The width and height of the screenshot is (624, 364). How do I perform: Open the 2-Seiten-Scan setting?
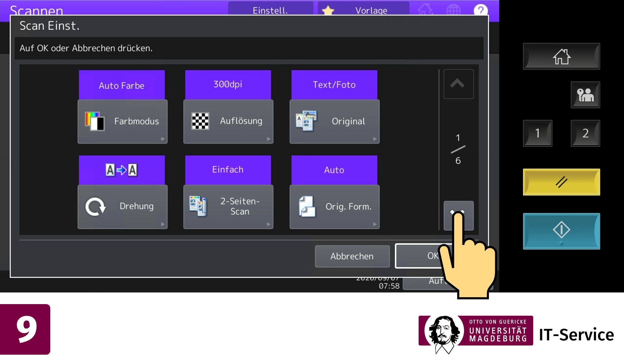[228, 207]
